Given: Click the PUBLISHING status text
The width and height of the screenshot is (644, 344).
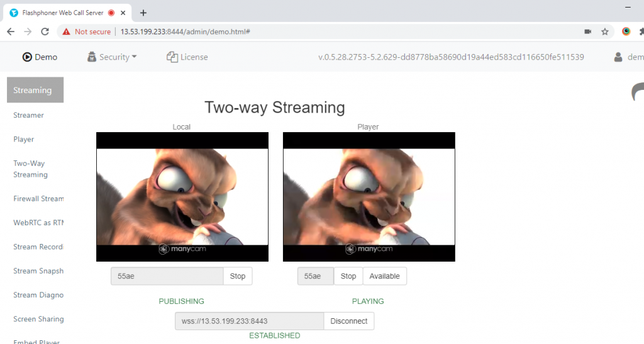Looking at the screenshot, I should coord(182,301).
